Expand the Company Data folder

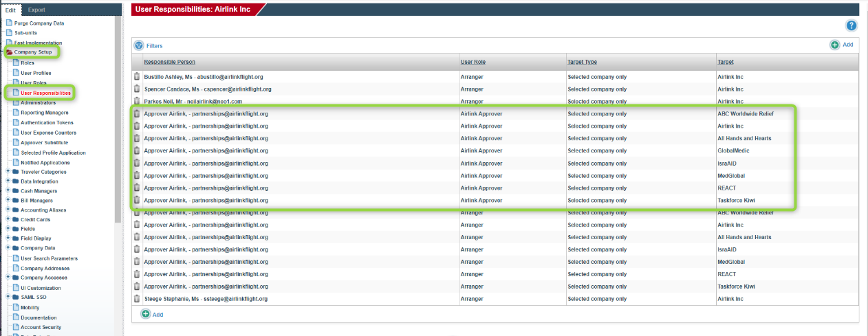pos(8,248)
